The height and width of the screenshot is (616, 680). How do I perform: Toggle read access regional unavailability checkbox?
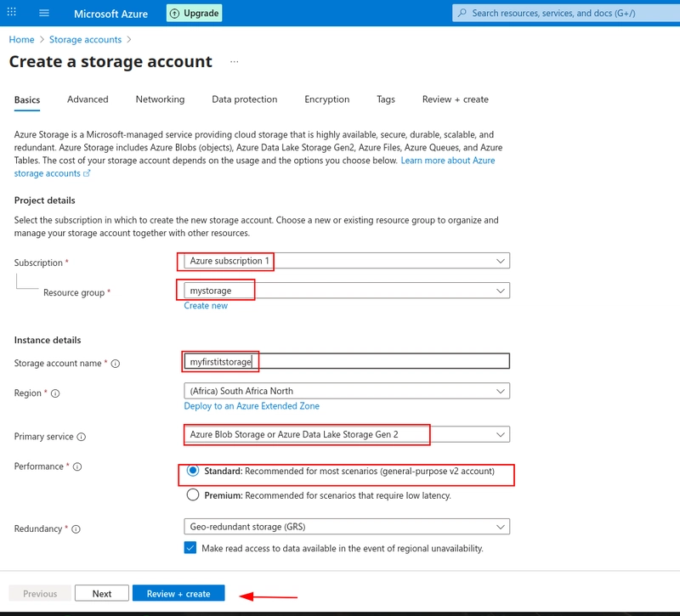point(190,548)
